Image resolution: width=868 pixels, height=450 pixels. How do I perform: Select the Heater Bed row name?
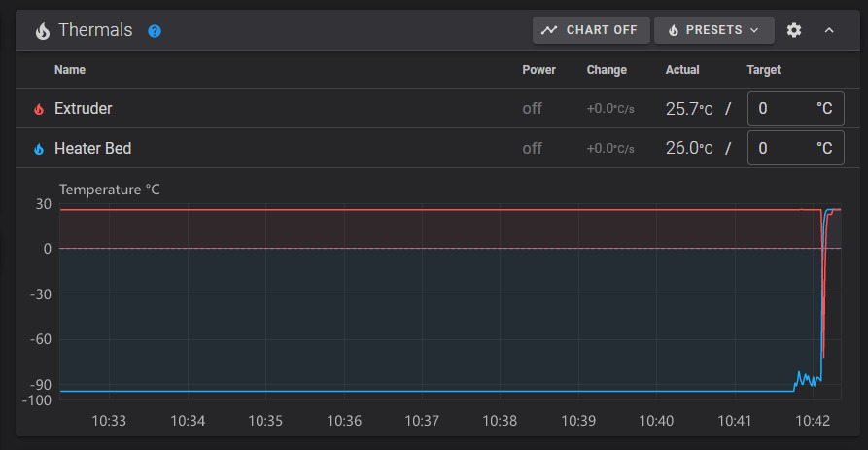pyautogui.click(x=93, y=148)
